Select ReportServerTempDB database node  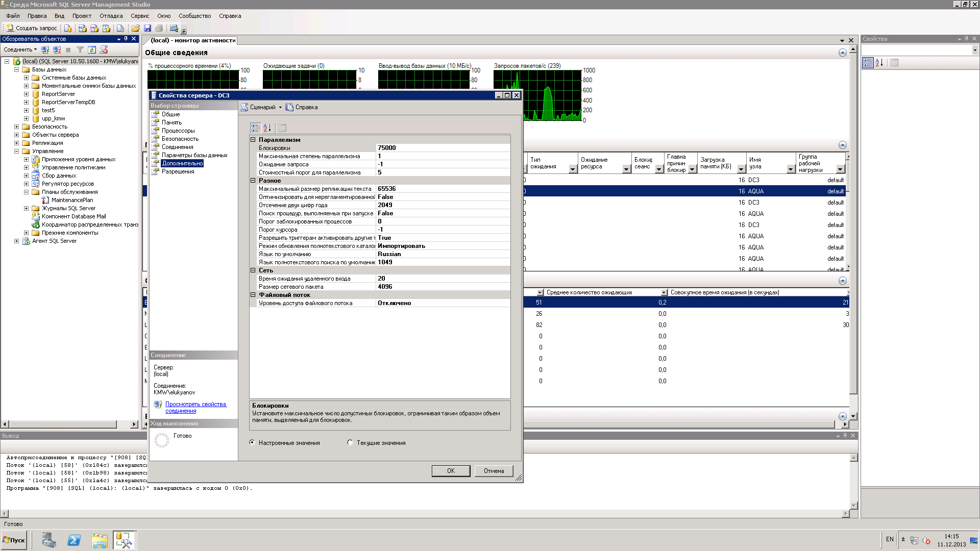tap(68, 102)
